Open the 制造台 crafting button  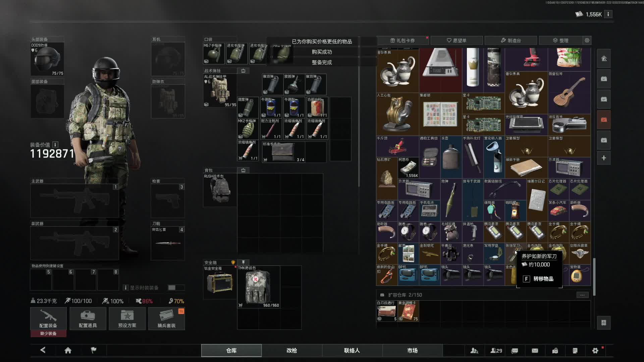[511, 40]
